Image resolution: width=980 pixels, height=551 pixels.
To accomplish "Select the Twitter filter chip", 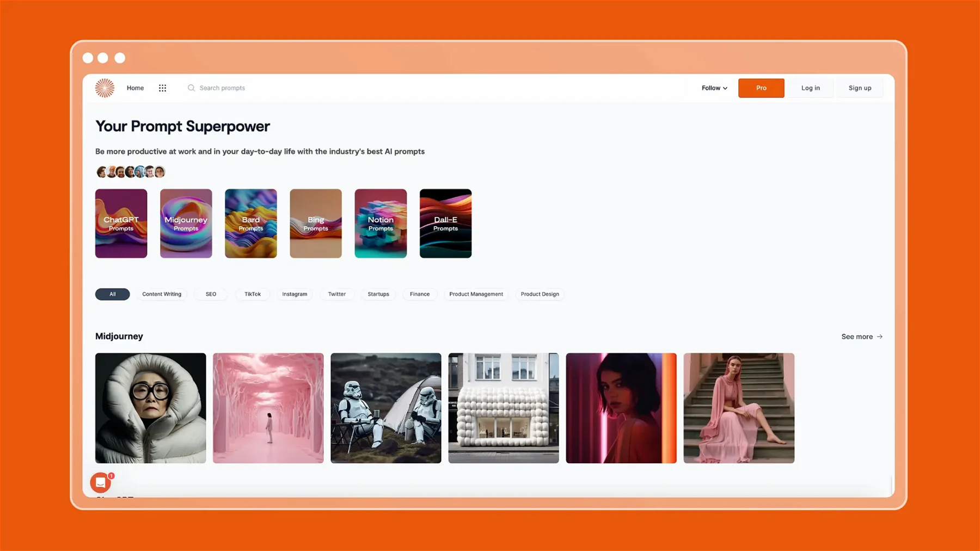I will click(336, 294).
